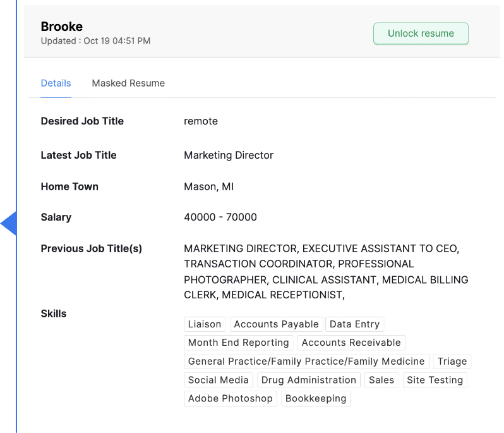Select the General Practice/Family Medicine tag

[306, 362]
